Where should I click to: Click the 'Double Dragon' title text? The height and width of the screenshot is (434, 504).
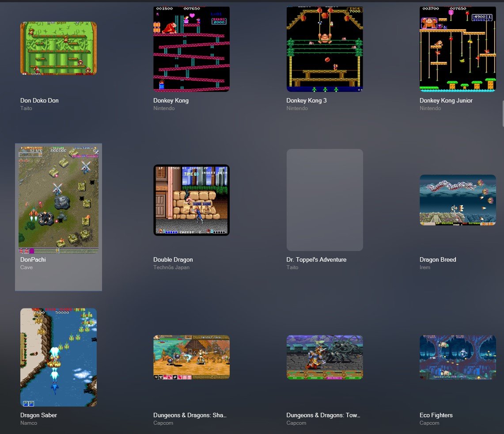coord(173,259)
